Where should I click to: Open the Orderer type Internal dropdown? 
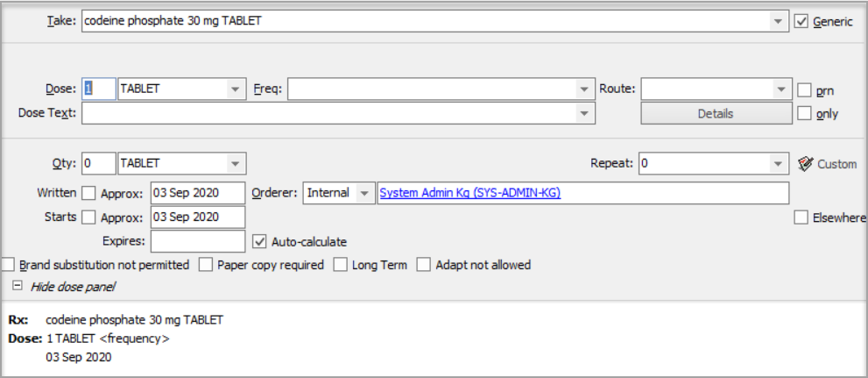pyautogui.click(x=363, y=193)
